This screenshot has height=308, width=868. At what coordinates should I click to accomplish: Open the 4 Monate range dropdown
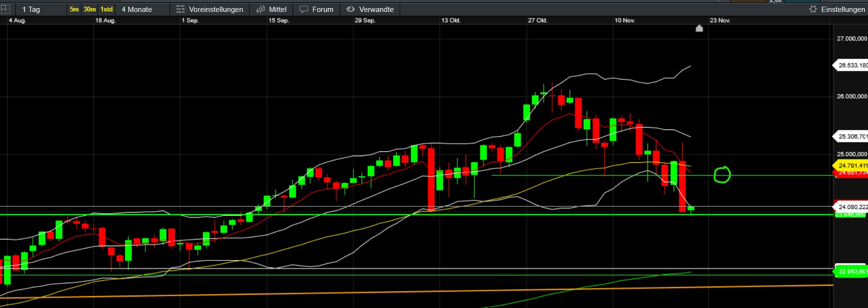(x=137, y=10)
